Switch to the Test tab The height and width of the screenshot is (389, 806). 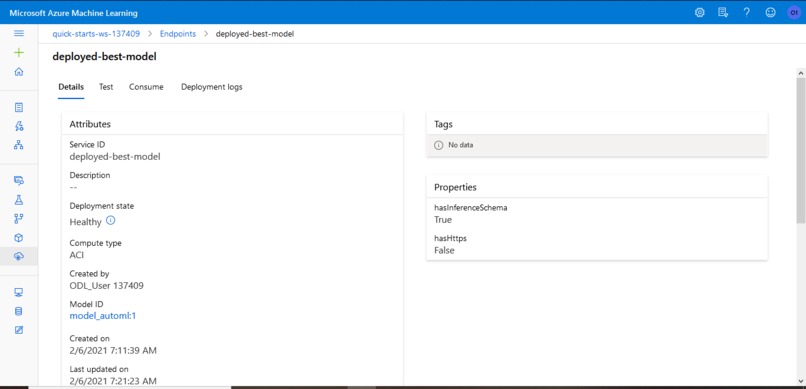(106, 87)
